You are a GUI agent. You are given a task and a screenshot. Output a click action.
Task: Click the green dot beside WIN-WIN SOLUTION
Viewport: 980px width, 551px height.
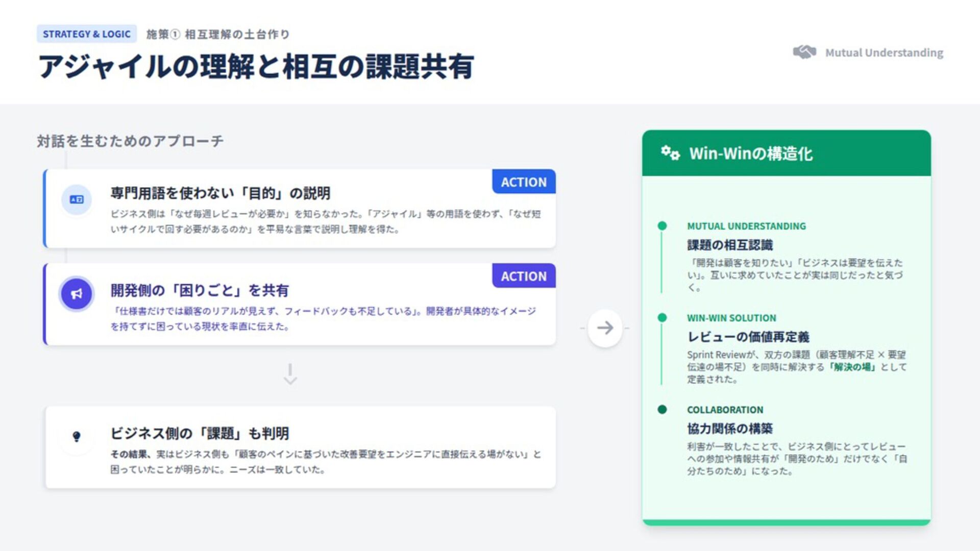pos(662,318)
